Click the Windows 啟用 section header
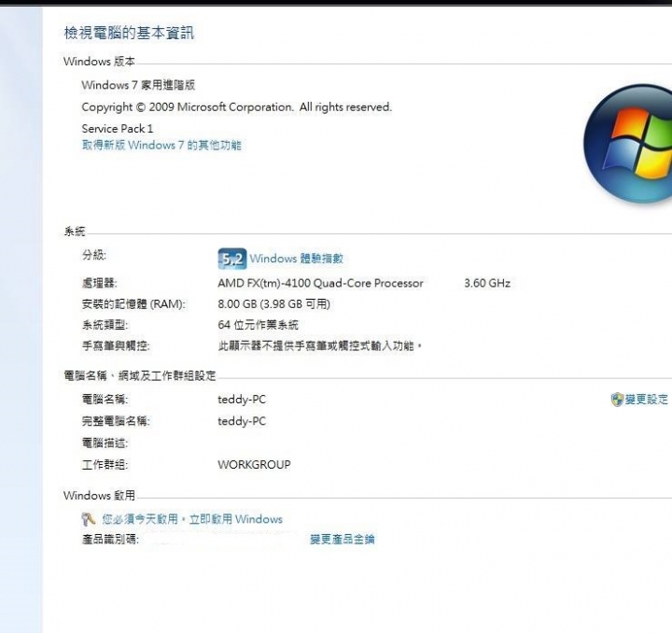The width and height of the screenshot is (672, 633). [x=99, y=496]
